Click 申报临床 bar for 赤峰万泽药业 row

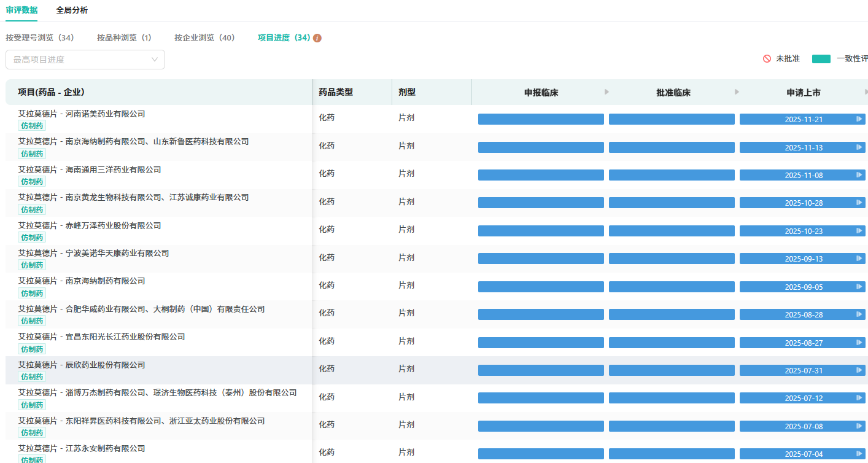click(x=541, y=231)
